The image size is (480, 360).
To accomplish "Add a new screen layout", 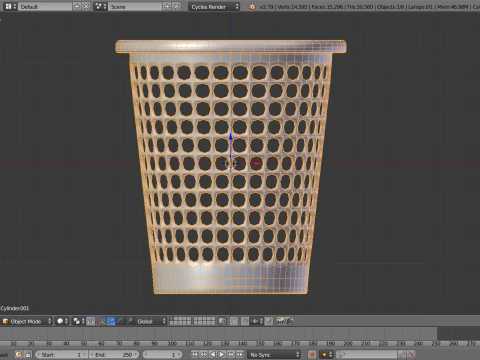I will tap(77, 6).
